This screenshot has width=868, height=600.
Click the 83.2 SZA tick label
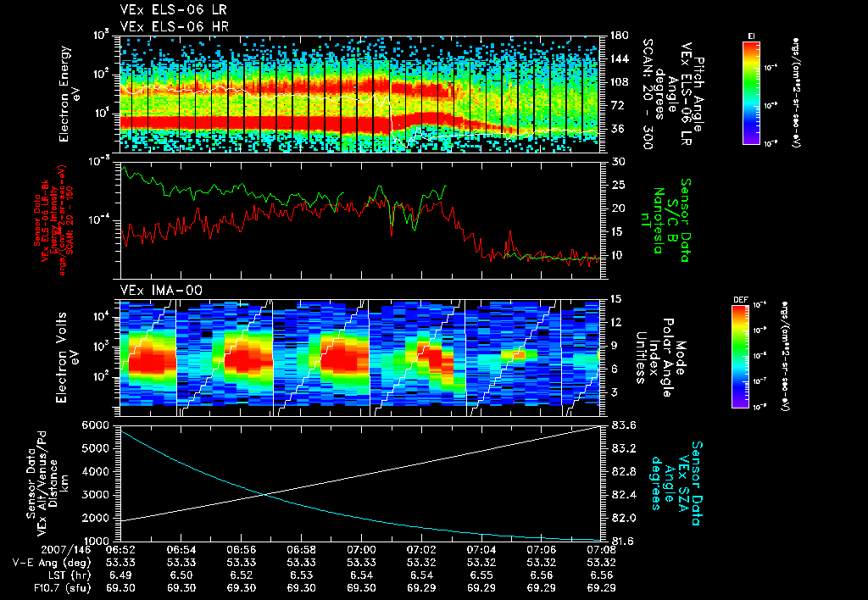624,448
